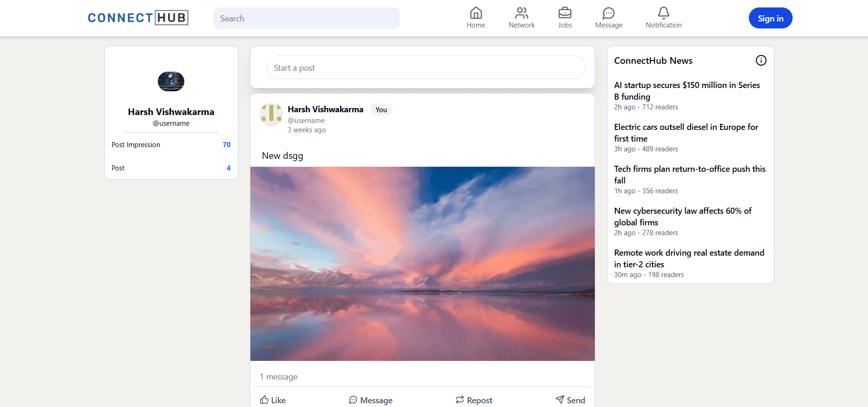Click the Post count 4

(229, 168)
